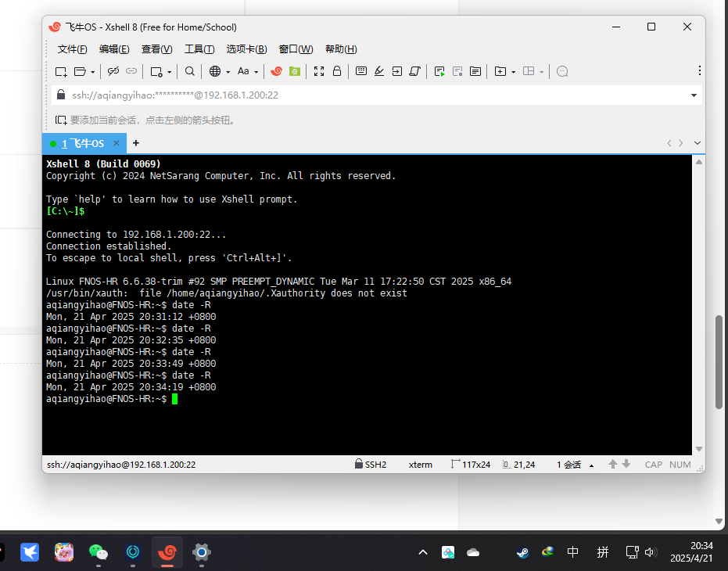
Task: Expand the tab list dropdown chevron
Action: click(698, 143)
